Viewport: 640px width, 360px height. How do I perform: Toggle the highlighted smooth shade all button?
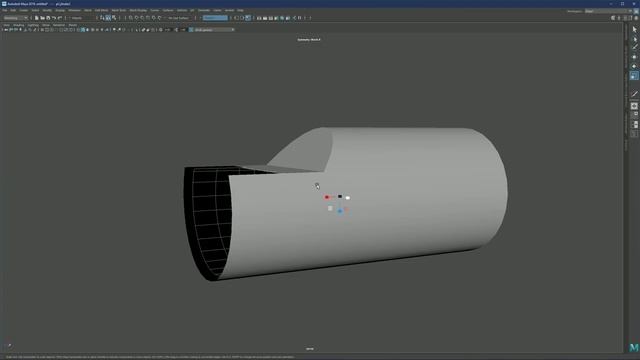[x=83, y=30]
